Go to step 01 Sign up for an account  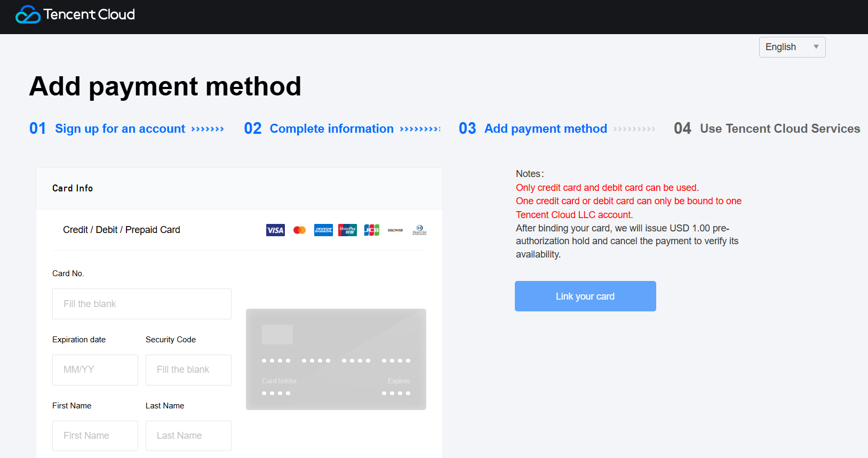120,128
